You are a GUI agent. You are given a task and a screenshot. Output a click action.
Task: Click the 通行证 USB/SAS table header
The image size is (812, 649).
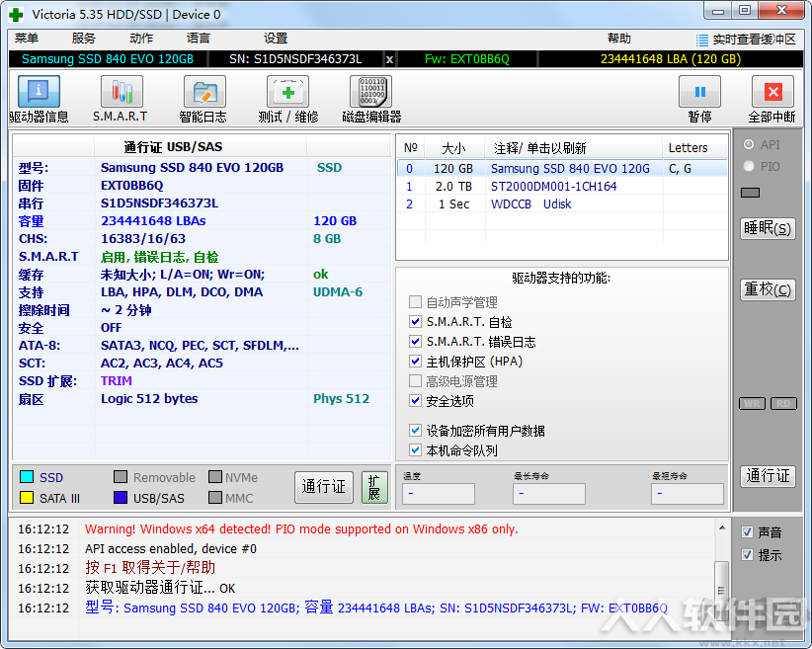coord(173,147)
